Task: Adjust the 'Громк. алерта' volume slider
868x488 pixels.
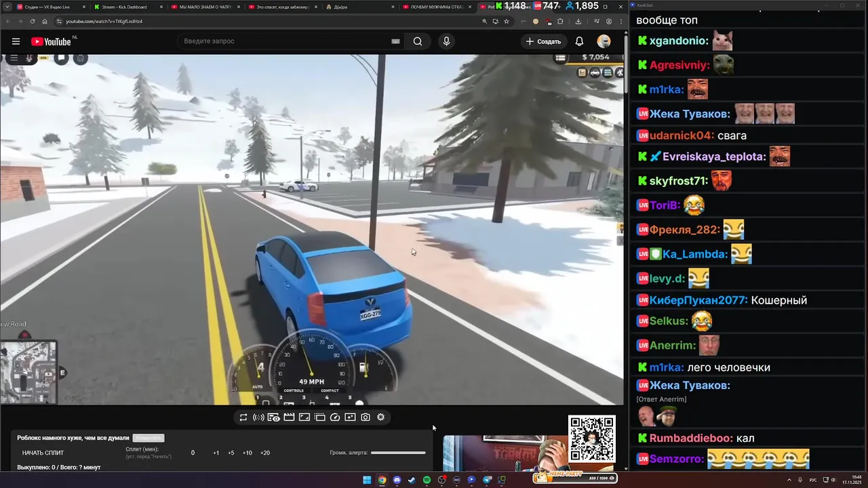Action: [398, 453]
